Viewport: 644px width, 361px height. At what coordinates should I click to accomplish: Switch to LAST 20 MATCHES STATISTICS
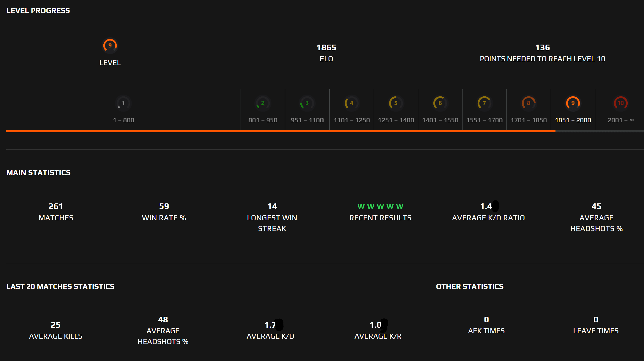[60, 286]
